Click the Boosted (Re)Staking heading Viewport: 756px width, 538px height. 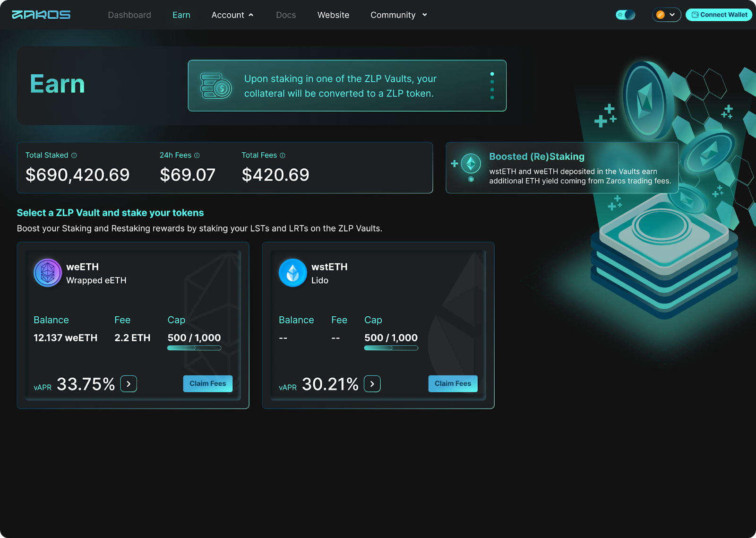[x=537, y=156]
